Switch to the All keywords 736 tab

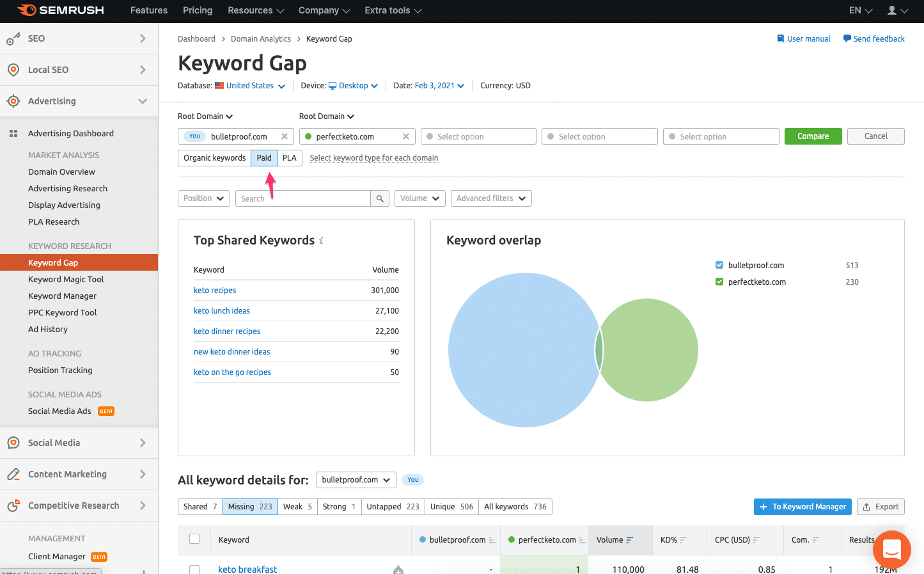pyautogui.click(x=515, y=507)
